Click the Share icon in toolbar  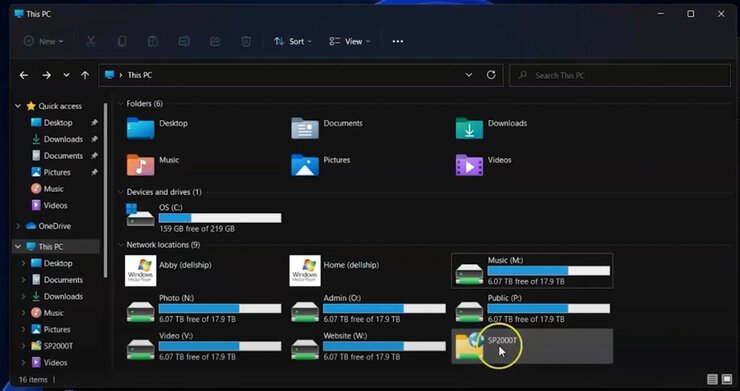click(x=215, y=42)
